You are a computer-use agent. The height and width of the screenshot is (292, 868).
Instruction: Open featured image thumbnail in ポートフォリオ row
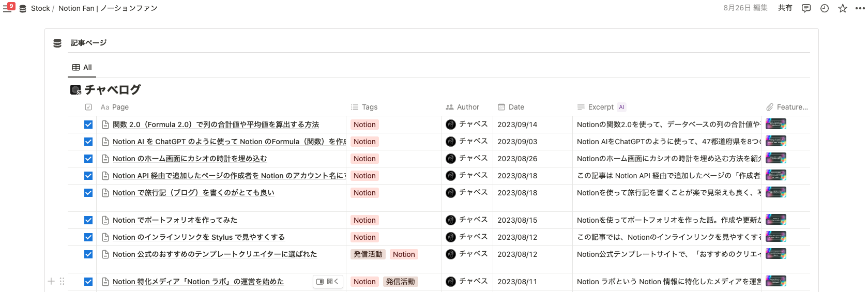775,220
